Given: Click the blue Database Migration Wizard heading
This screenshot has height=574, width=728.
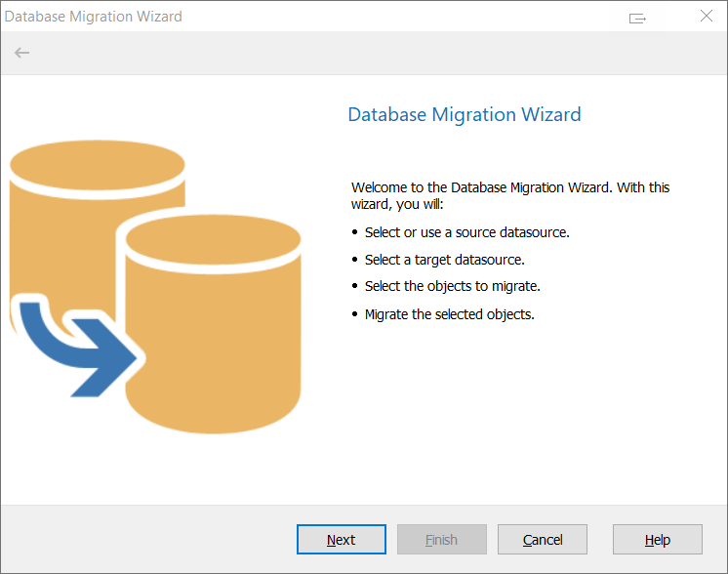Looking at the screenshot, I should pyautogui.click(x=464, y=114).
